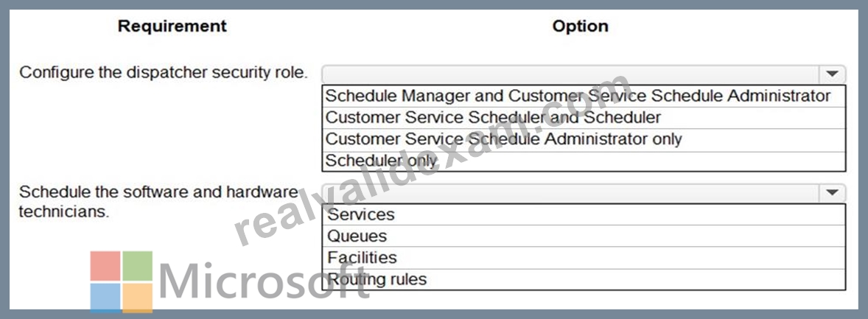Select the Scheduler only option
868x319 pixels.
pyautogui.click(x=584, y=161)
